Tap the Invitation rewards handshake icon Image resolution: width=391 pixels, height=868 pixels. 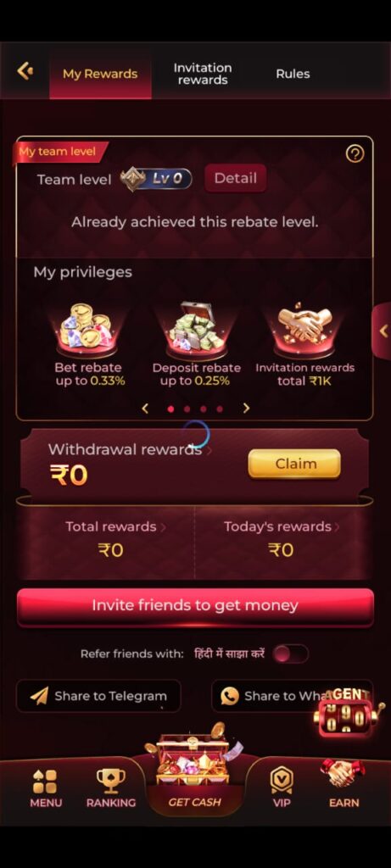coord(304,330)
